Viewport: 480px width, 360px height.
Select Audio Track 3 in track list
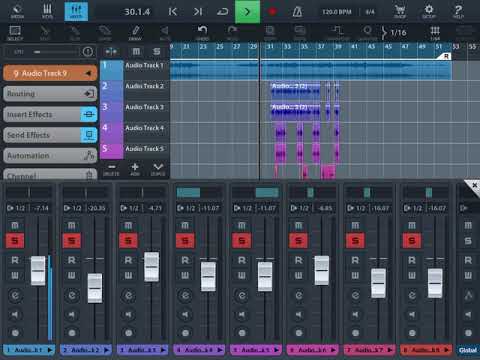coord(135,111)
